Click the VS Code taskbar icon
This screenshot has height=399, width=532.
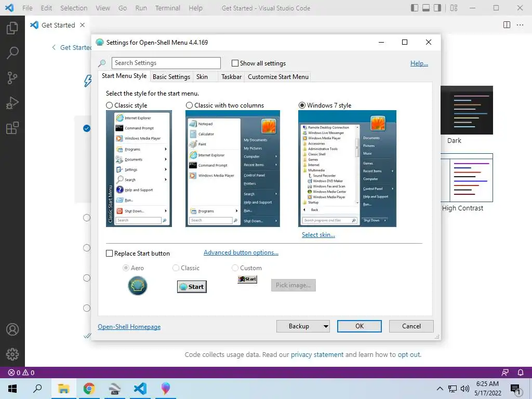[140, 389]
